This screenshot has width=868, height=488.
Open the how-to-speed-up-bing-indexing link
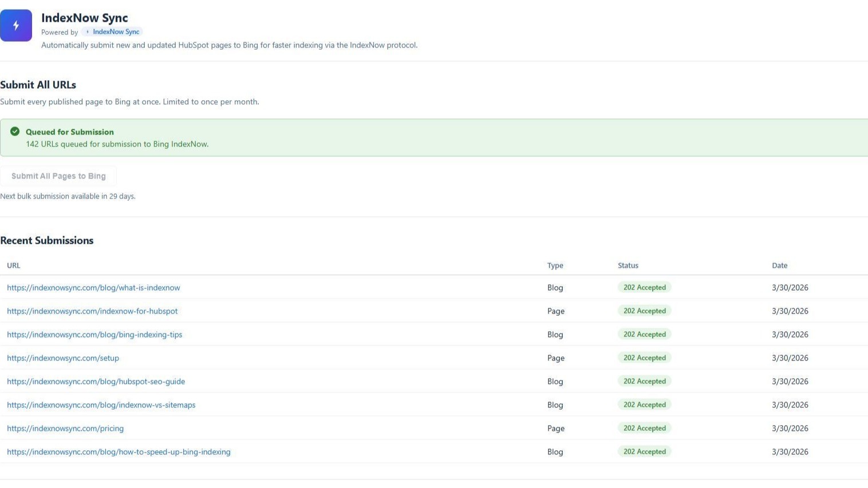pos(119,452)
